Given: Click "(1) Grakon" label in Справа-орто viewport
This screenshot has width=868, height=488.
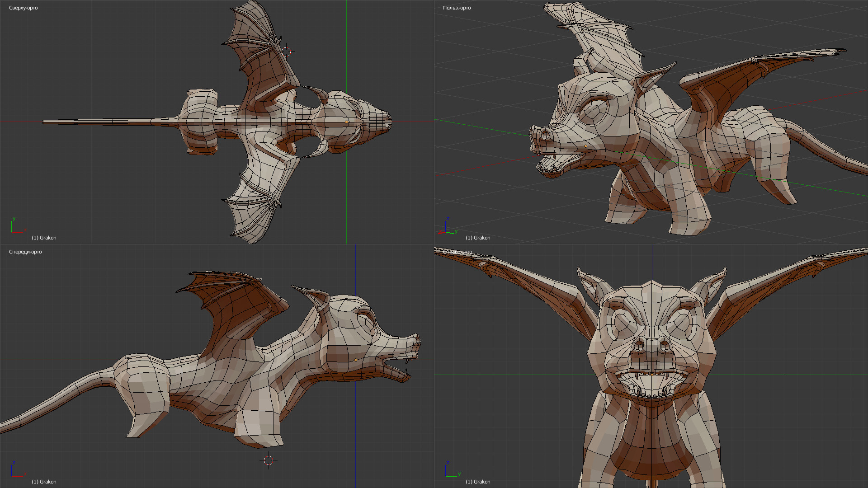Looking at the screenshot, I should (478, 482).
